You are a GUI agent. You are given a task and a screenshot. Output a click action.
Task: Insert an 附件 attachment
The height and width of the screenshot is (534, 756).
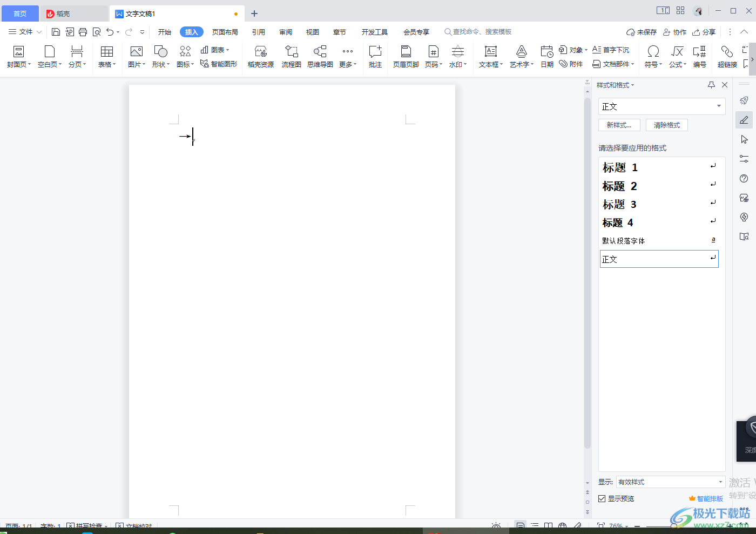(x=571, y=64)
